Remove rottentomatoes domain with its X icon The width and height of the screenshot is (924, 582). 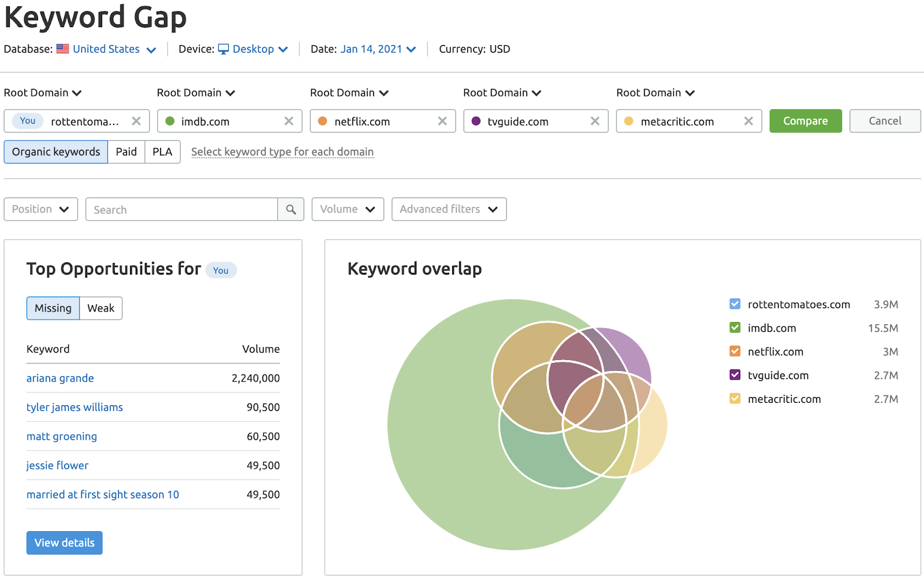136,121
